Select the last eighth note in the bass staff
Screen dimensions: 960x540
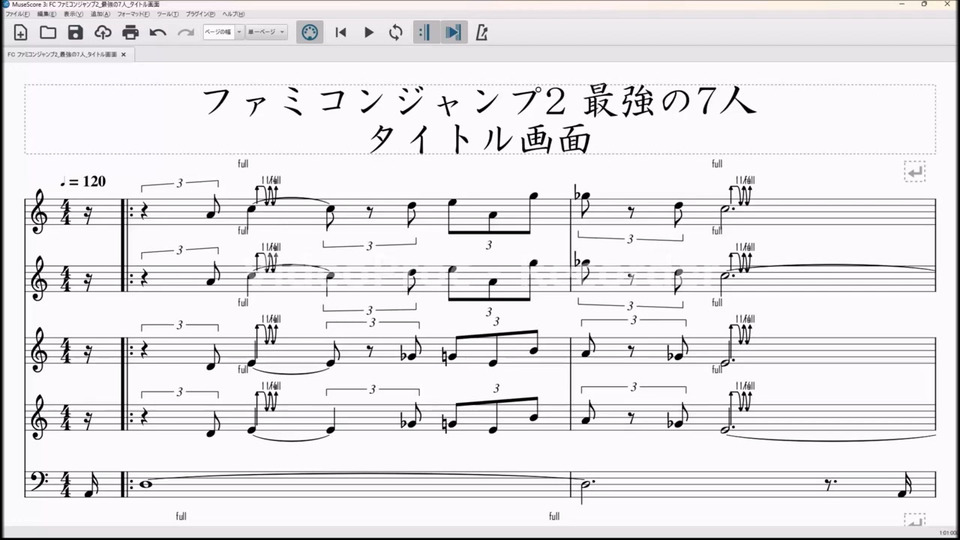905,485
